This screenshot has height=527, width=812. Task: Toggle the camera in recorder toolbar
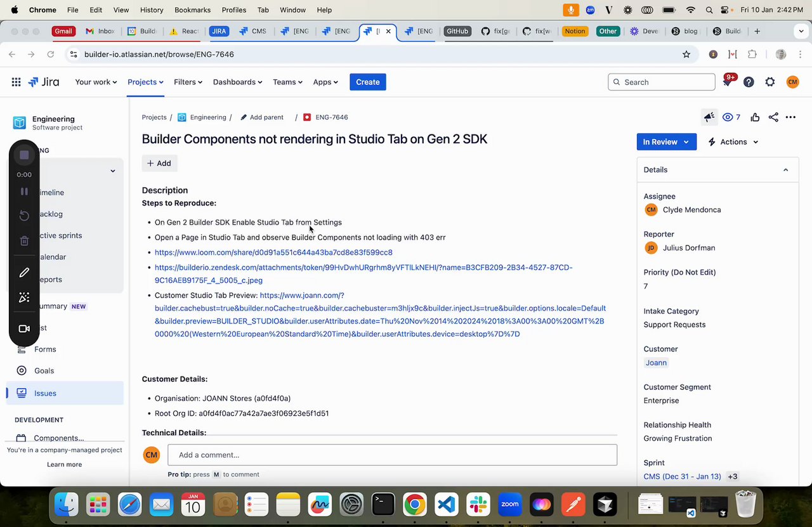click(x=24, y=329)
